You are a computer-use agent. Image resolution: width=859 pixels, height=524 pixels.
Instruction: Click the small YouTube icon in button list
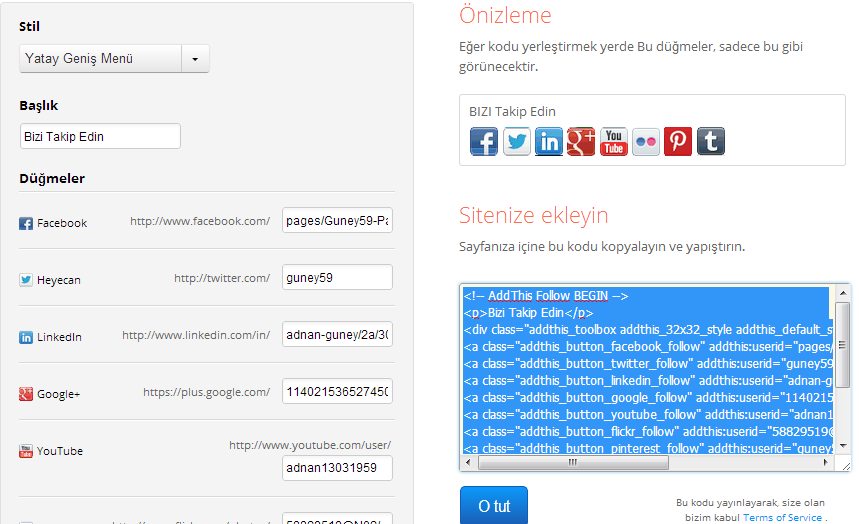[x=26, y=451]
